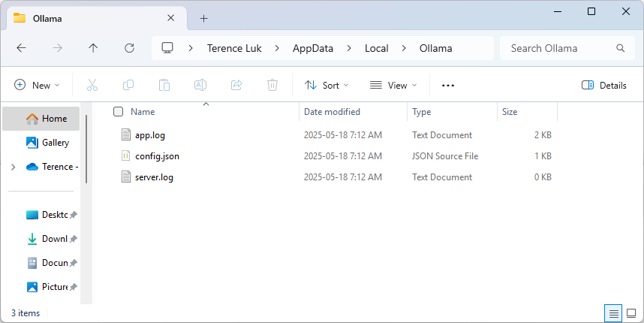Click the server.log file icon
This screenshot has height=323, width=644.
point(126,177)
